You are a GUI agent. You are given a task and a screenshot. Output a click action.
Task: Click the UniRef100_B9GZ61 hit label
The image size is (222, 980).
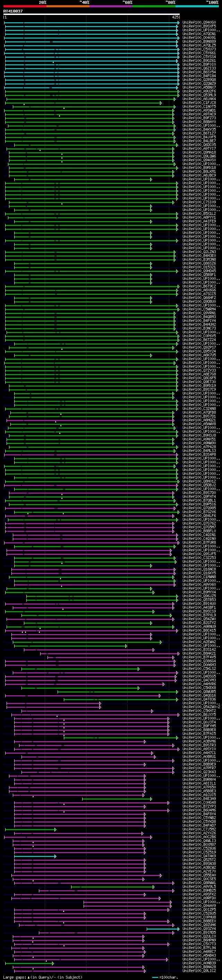pos(199,60)
